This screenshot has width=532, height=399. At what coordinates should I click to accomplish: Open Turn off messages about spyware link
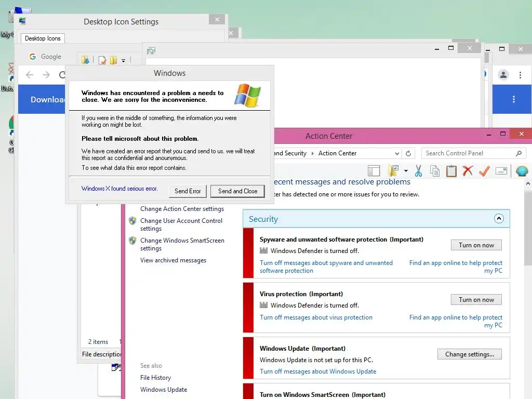[326, 267]
